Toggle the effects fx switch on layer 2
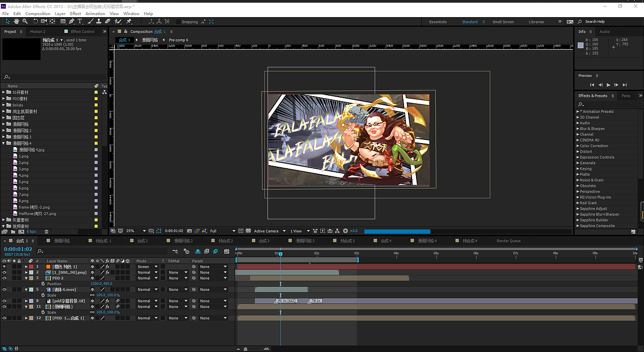This screenshot has width=644, height=352. tap(107, 272)
